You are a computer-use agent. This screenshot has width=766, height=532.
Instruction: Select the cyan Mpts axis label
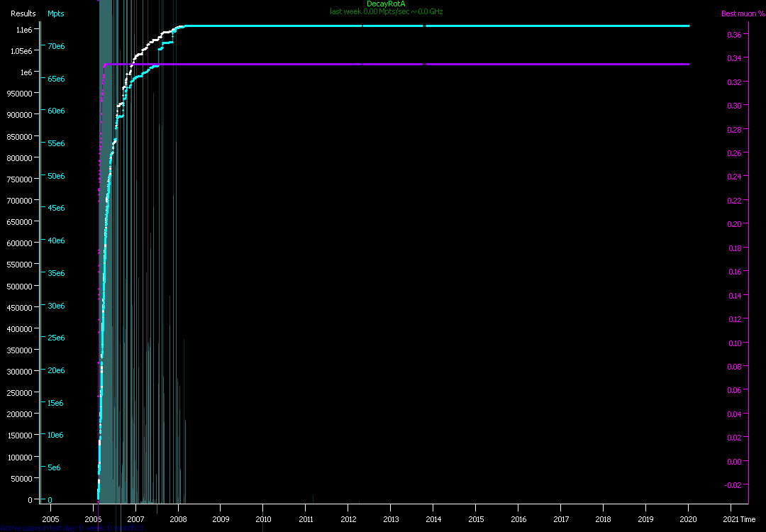[x=56, y=13]
